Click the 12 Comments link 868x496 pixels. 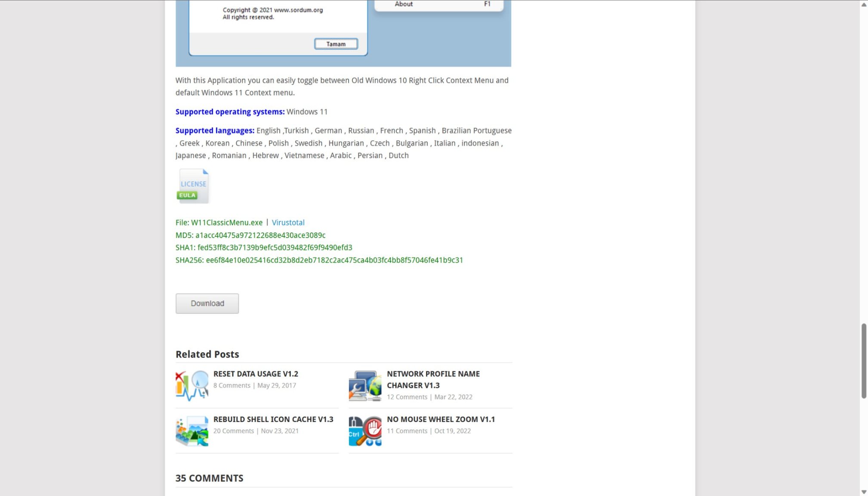(x=407, y=397)
